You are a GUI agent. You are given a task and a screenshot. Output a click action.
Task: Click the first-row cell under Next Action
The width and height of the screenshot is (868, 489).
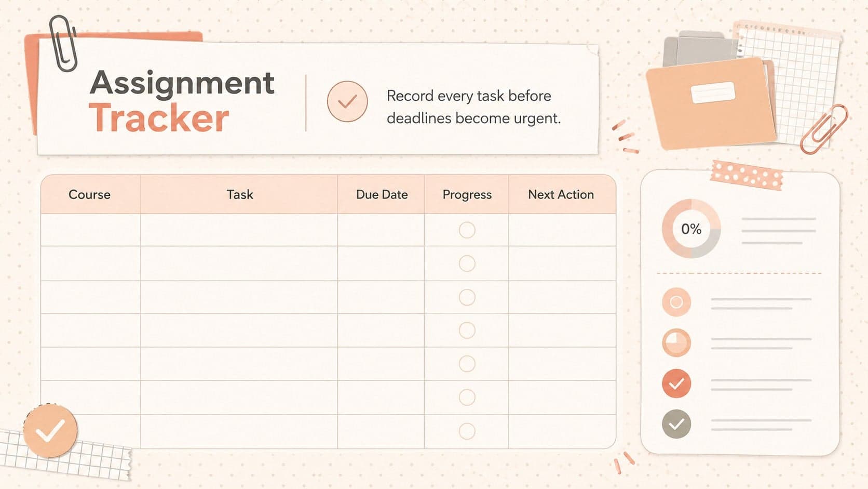pyautogui.click(x=562, y=230)
